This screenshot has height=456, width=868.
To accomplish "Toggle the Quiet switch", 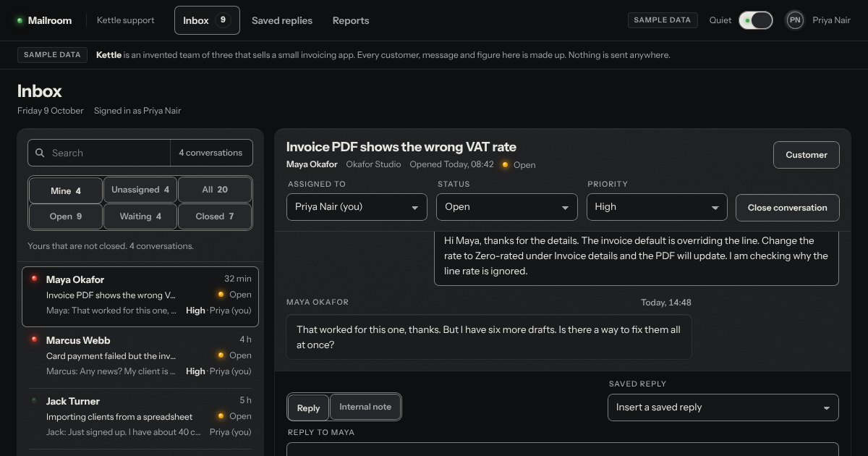I will (756, 20).
